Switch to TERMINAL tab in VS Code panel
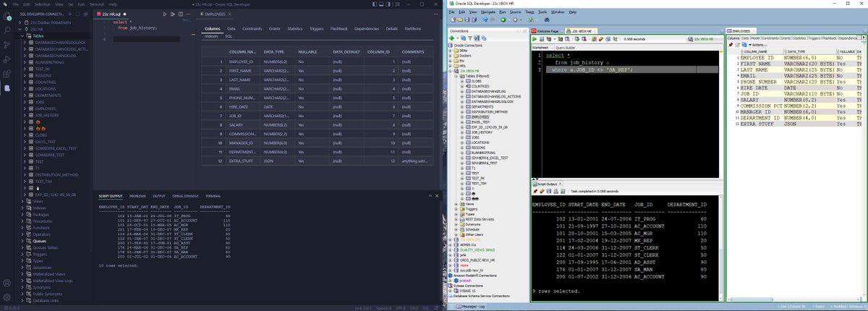This screenshot has height=311, width=868. [x=213, y=196]
